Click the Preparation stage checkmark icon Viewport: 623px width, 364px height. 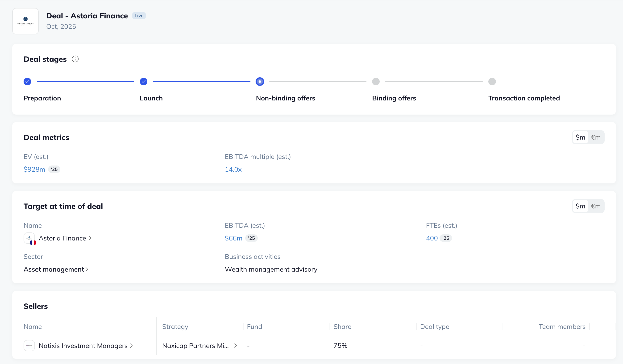(x=27, y=82)
